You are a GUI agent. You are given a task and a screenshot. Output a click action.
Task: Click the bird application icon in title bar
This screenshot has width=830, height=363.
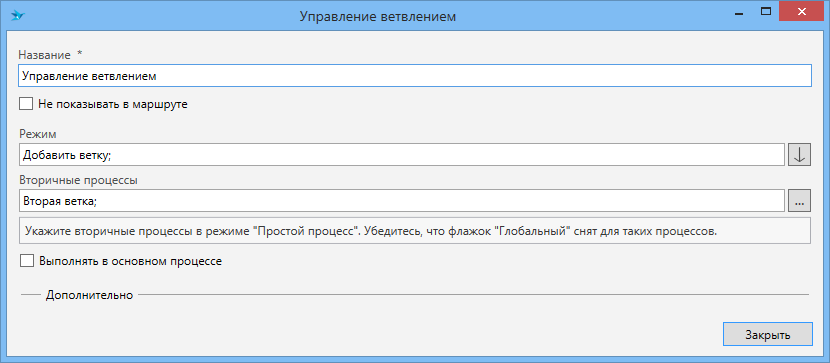[x=17, y=15]
